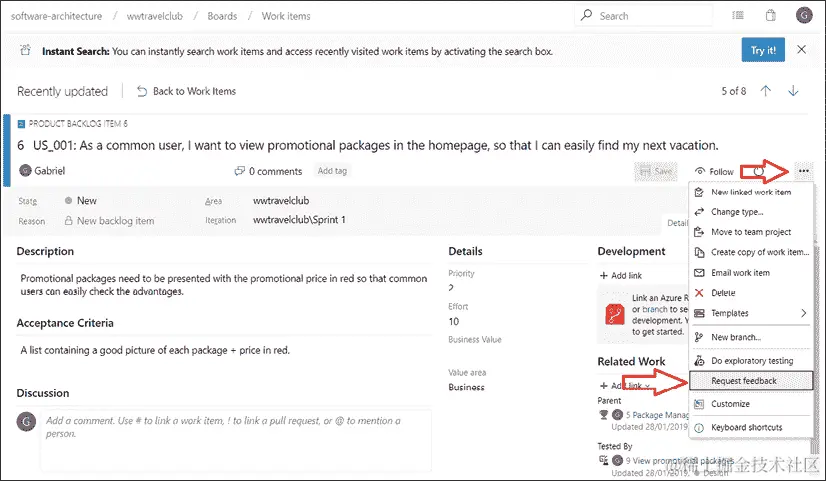Toggle Follow on this work item

tap(714, 171)
